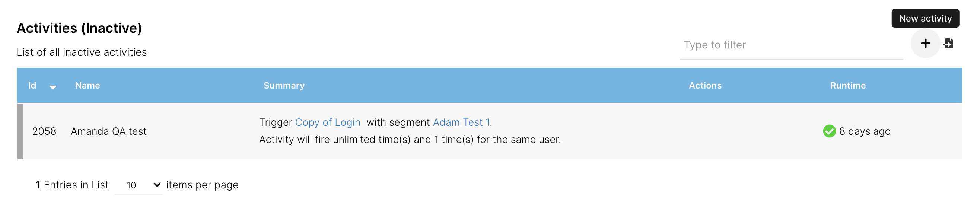Viewport: 980px width, 204px height.
Task: Click activity id 2058
Action: tap(44, 131)
